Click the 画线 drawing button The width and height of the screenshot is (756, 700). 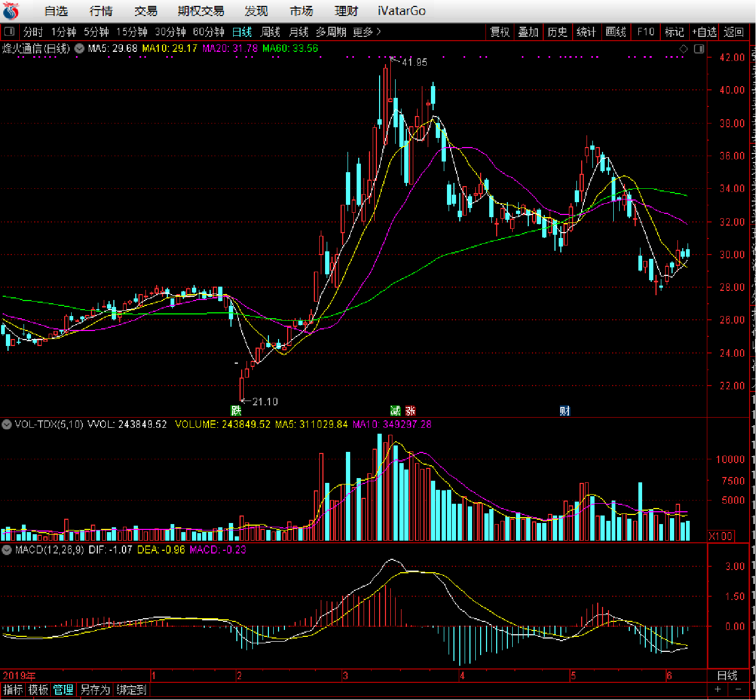(x=615, y=32)
